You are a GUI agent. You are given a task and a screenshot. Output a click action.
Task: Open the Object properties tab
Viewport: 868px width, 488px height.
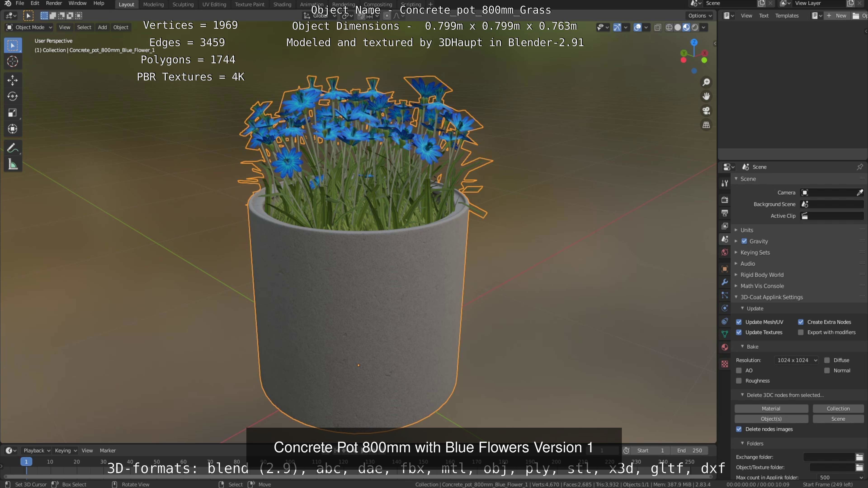(724, 269)
